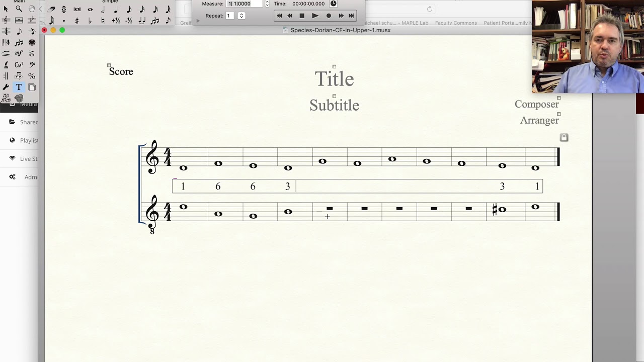Select the Clef tool with bass clef
Screen dimensions: 644x362
tap(32, 64)
